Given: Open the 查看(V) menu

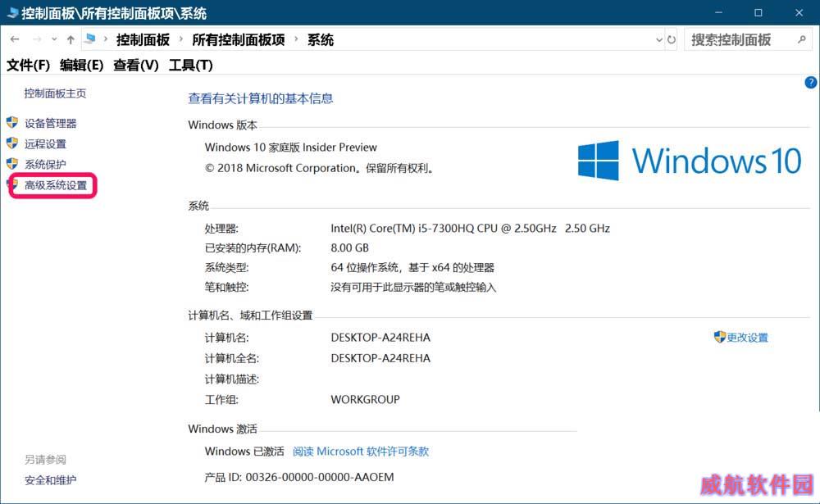Looking at the screenshot, I should (136, 66).
